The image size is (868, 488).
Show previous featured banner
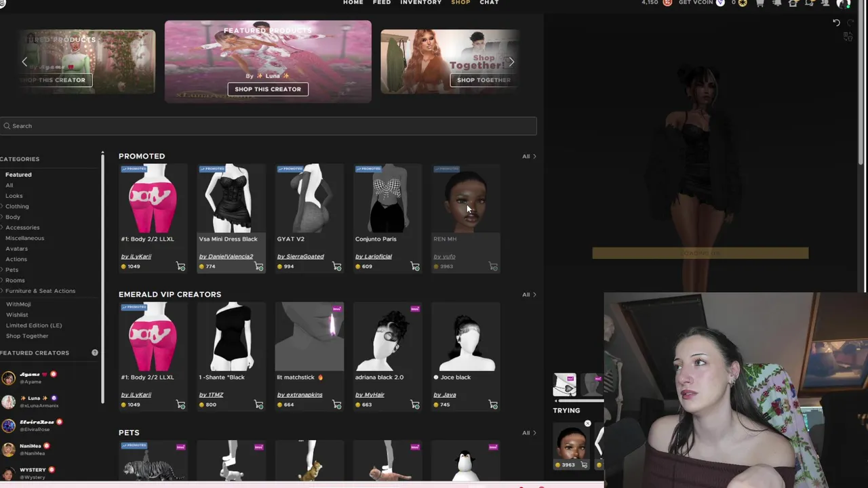(x=24, y=62)
